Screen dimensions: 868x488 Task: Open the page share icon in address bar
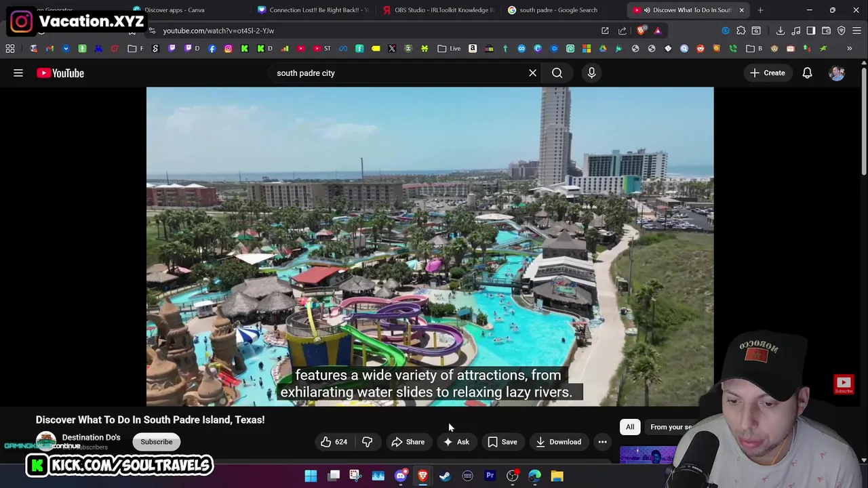point(622,30)
